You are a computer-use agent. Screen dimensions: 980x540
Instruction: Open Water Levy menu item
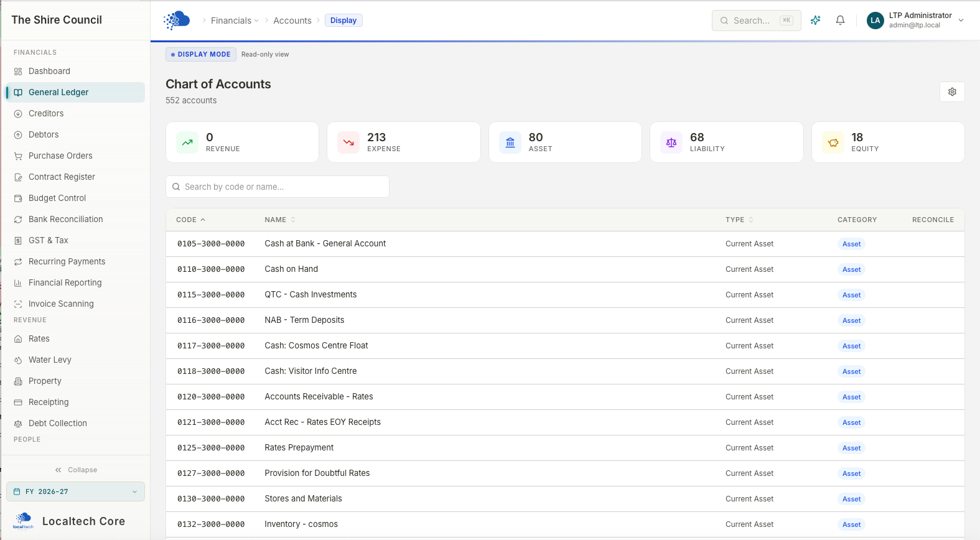pyautogui.click(x=75, y=360)
